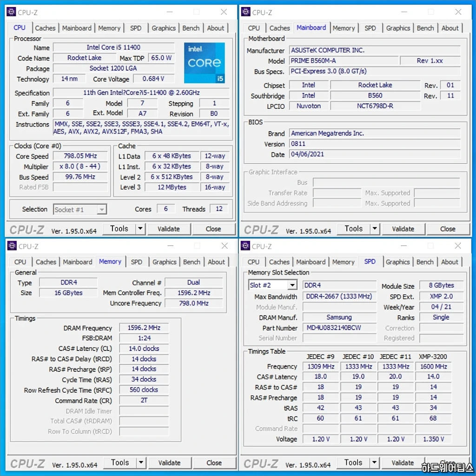Click Validate in the SPD window

(403, 463)
